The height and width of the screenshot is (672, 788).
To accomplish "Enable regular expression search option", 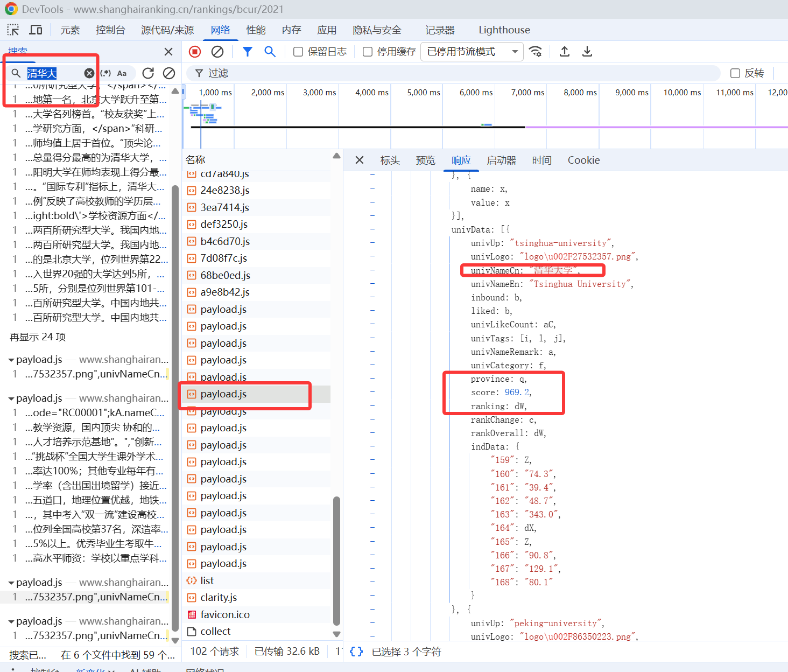I will pyautogui.click(x=106, y=73).
